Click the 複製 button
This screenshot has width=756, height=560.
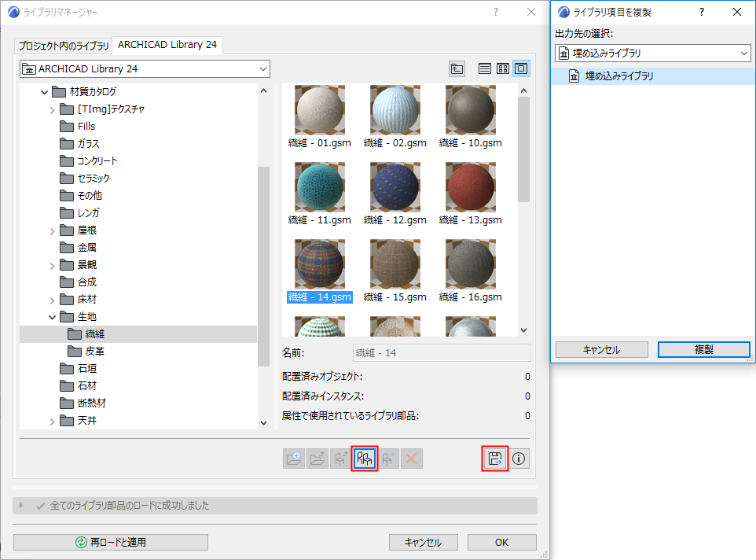click(704, 350)
